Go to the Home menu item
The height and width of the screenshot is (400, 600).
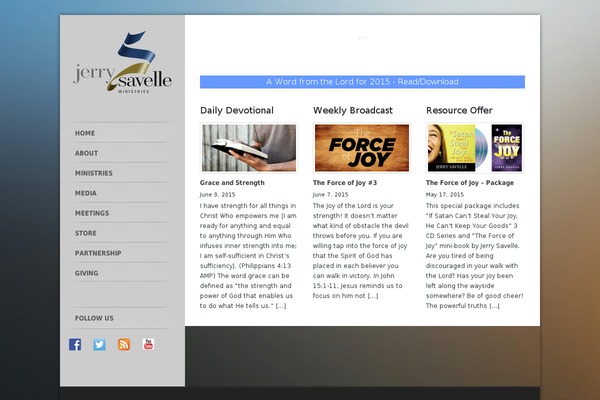[85, 133]
